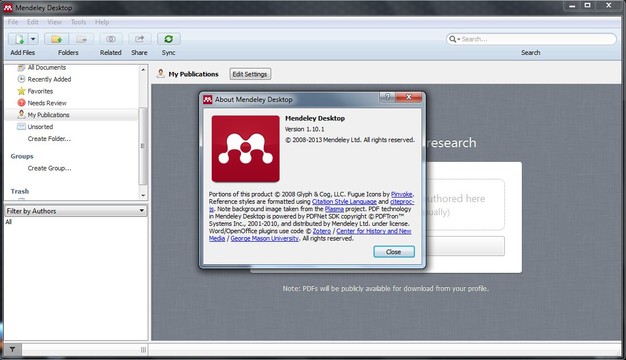Open the Zotero link

point(322,231)
